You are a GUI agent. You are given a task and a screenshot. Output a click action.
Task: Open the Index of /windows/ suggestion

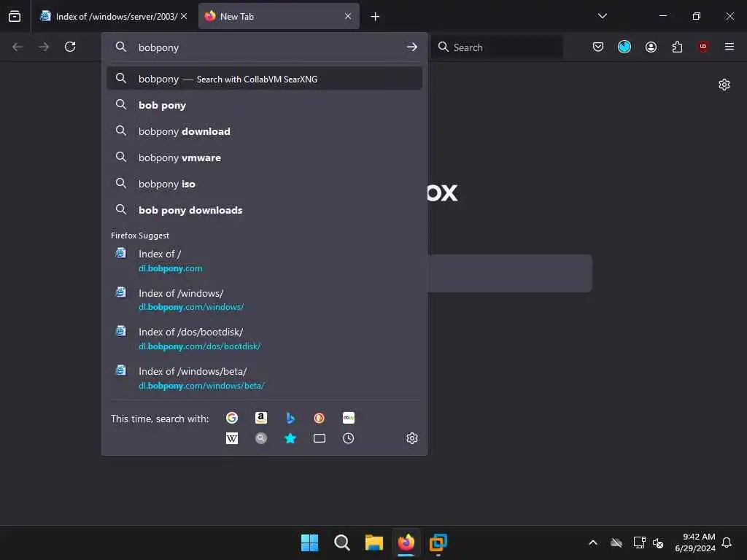(264, 300)
